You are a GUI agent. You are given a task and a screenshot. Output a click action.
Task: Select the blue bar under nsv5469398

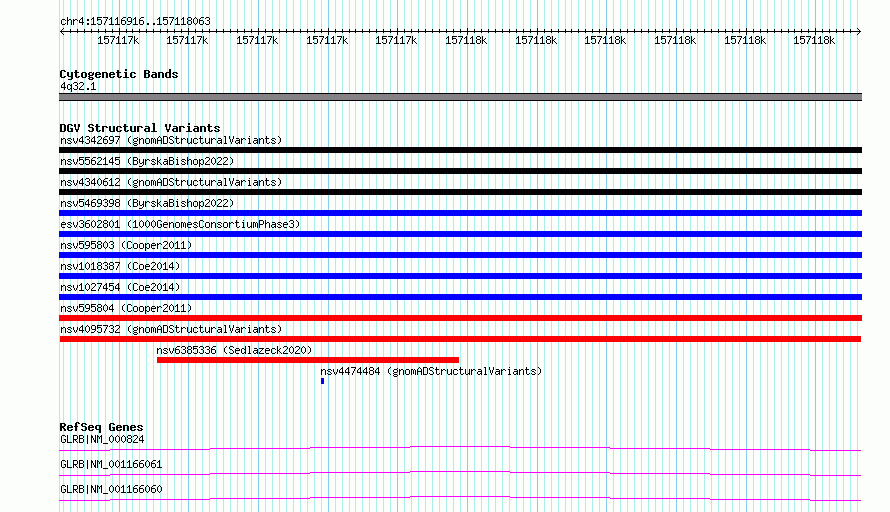point(460,213)
